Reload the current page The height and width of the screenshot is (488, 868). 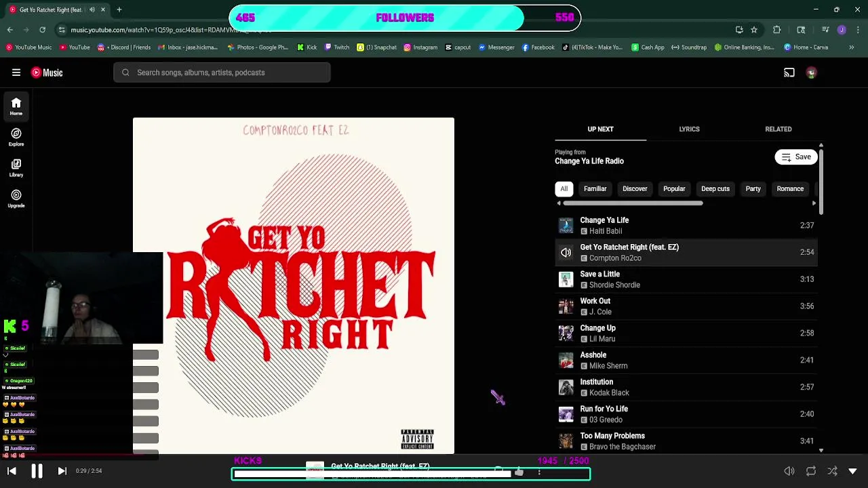(42, 30)
